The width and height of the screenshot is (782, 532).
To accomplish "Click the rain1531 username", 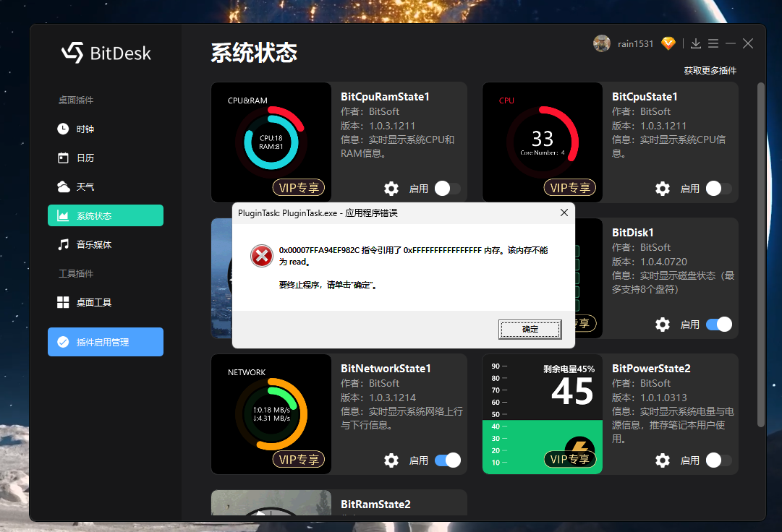I will tap(635, 44).
